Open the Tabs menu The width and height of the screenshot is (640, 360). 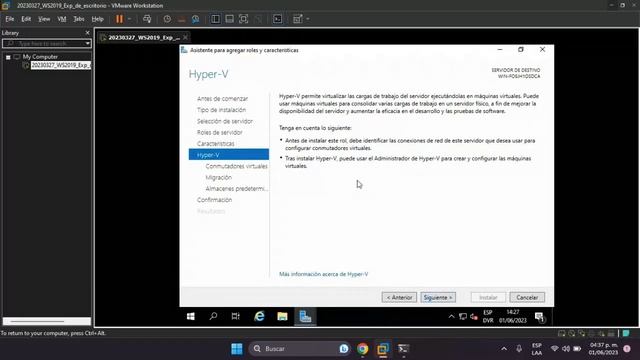79,19
